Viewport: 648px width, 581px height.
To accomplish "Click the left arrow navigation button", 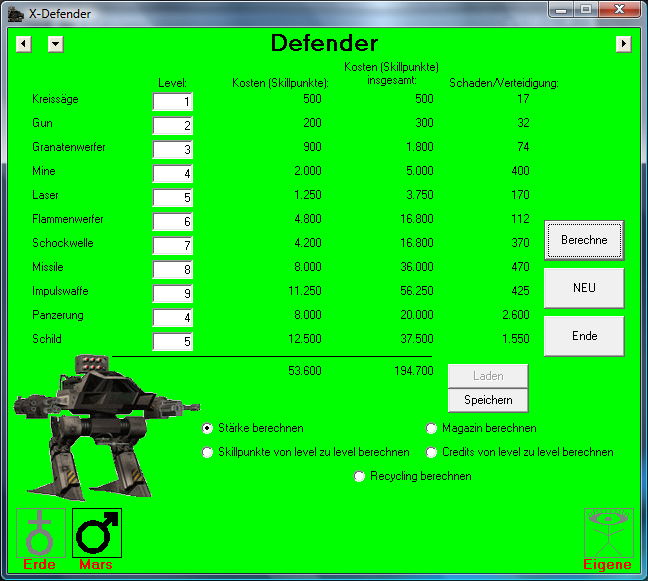I will tap(24, 44).
